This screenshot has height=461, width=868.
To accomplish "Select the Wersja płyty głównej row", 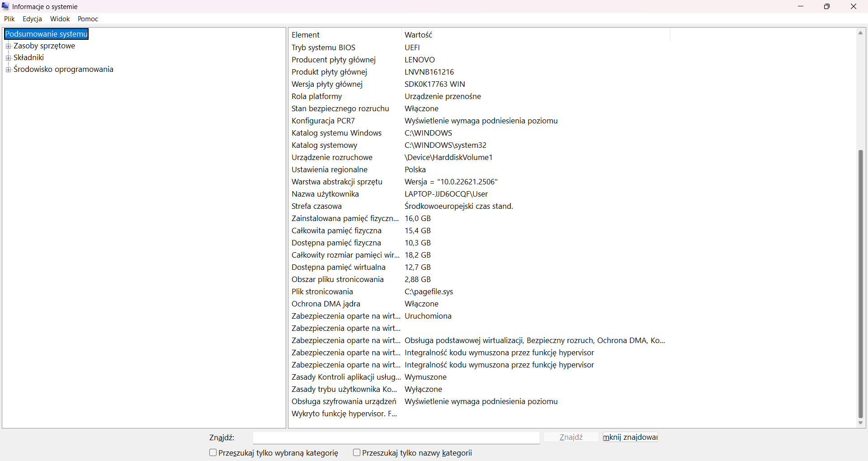I will [x=479, y=84].
